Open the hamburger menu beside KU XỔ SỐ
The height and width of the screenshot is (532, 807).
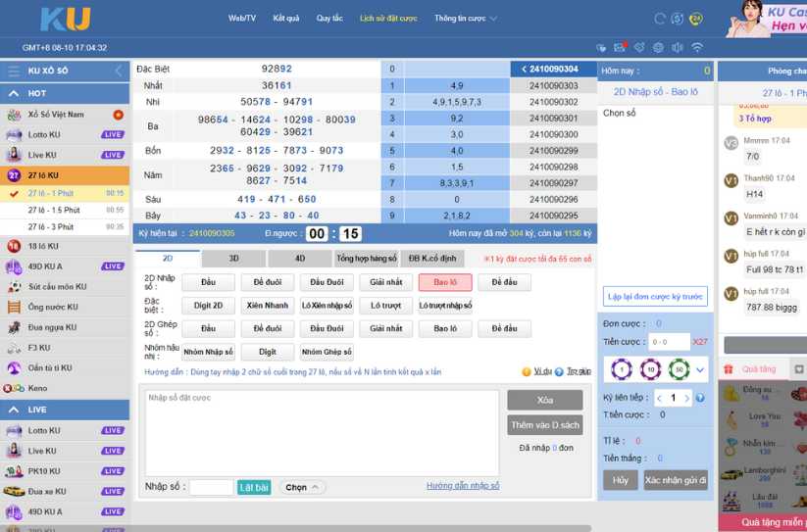tap(14, 72)
